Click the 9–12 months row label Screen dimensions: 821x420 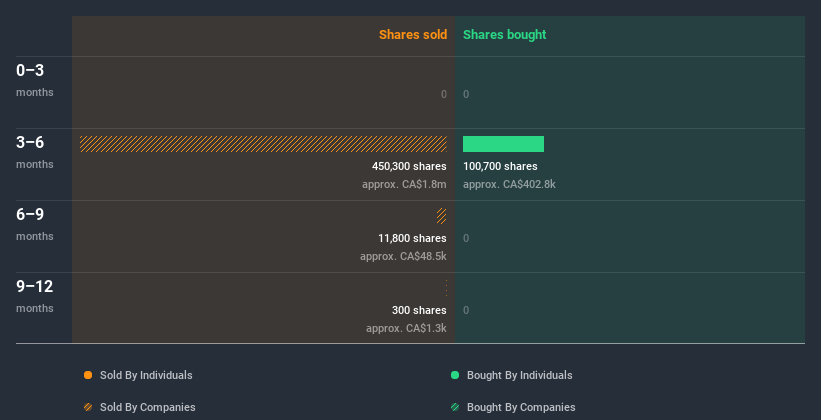click(x=35, y=296)
